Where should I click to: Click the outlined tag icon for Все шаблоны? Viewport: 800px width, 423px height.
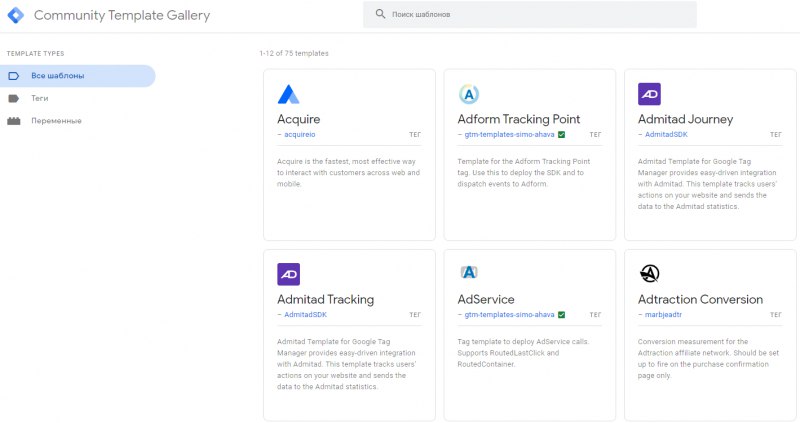[14, 76]
